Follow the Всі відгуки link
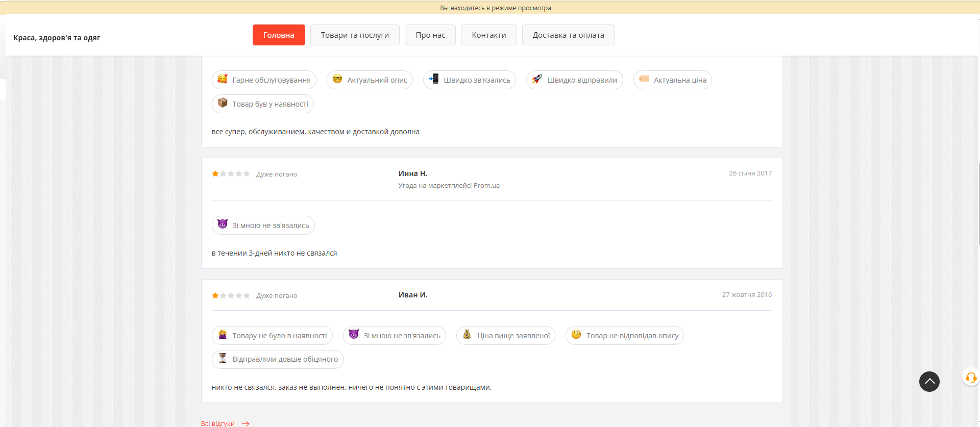 point(218,423)
